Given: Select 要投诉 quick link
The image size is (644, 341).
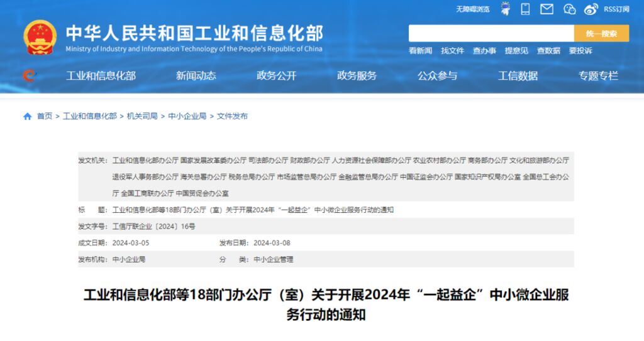Looking at the screenshot, I should pyautogui.click(x=580, y=50).
